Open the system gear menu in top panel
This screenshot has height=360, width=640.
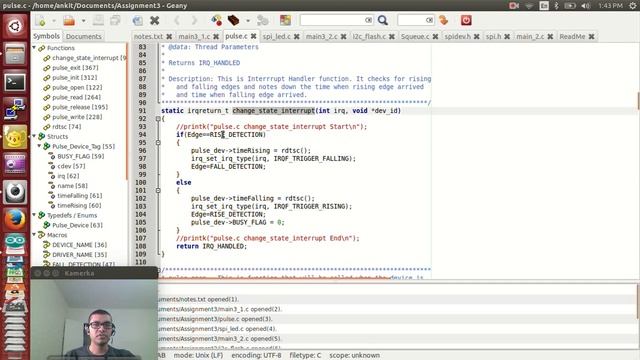[x=633, y=6]
